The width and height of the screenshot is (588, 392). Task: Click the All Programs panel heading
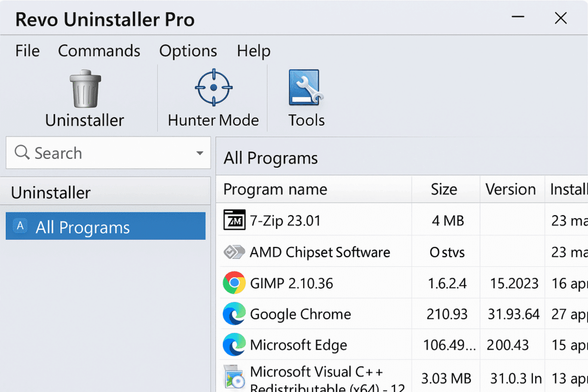[x=271, y=158]
